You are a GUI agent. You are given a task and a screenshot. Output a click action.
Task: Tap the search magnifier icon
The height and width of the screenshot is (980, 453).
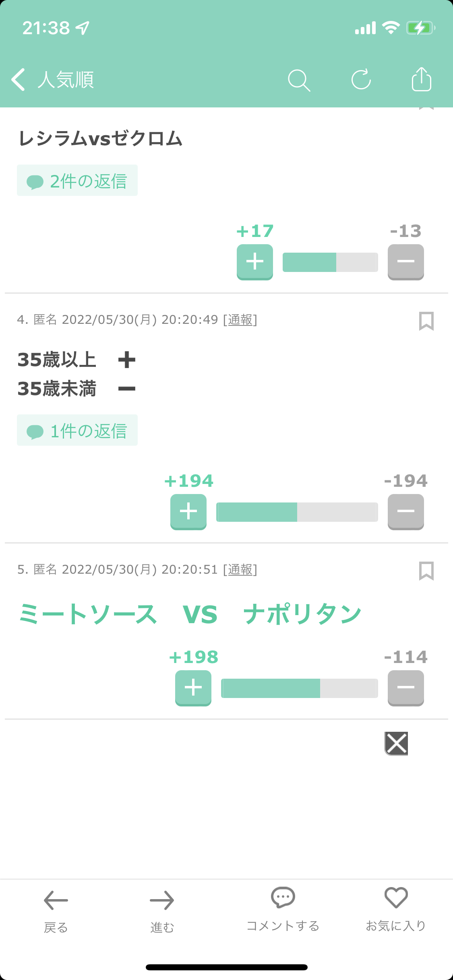pyautogui.click(x=299, y=80)
